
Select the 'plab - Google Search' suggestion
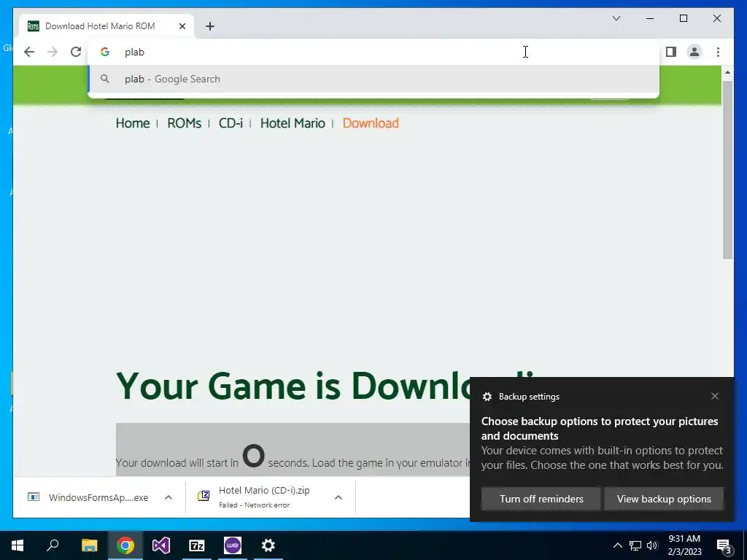[373, 79]
